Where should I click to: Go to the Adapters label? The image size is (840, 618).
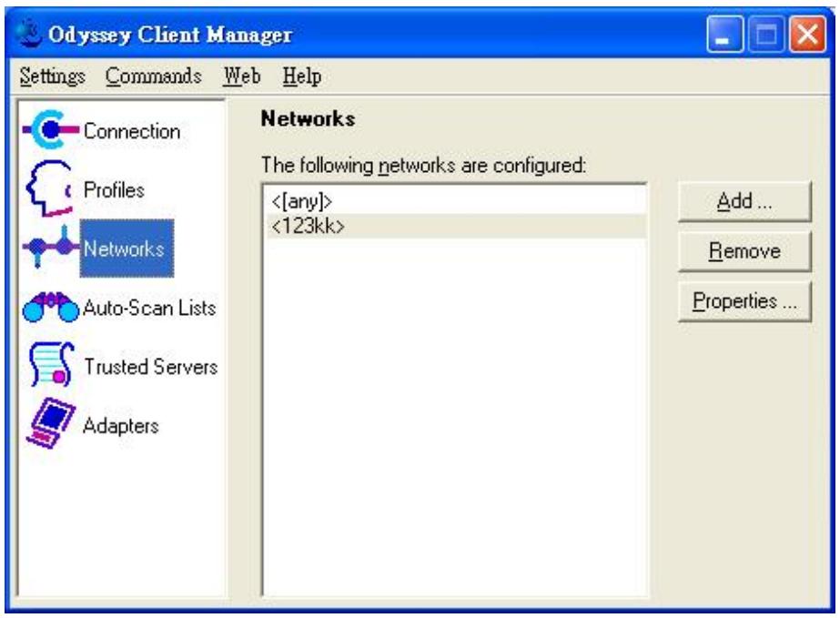(121, 426)
